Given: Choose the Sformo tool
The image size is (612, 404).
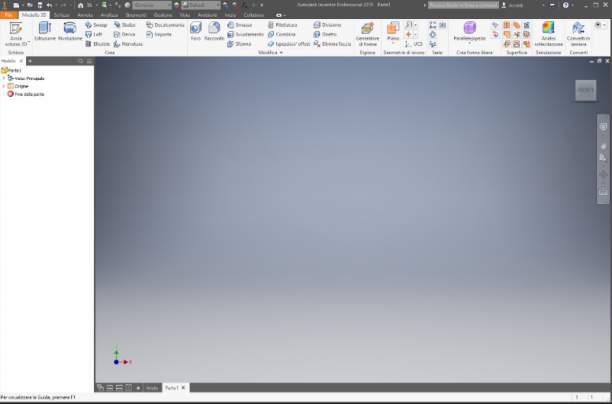Looking at the screenshot, I should tap(239, 44).
